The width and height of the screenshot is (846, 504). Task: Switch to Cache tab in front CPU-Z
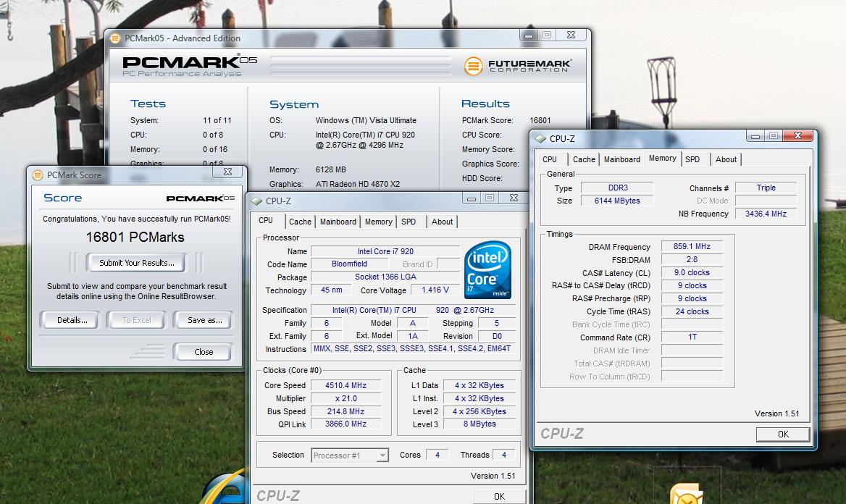pos(300,222)
